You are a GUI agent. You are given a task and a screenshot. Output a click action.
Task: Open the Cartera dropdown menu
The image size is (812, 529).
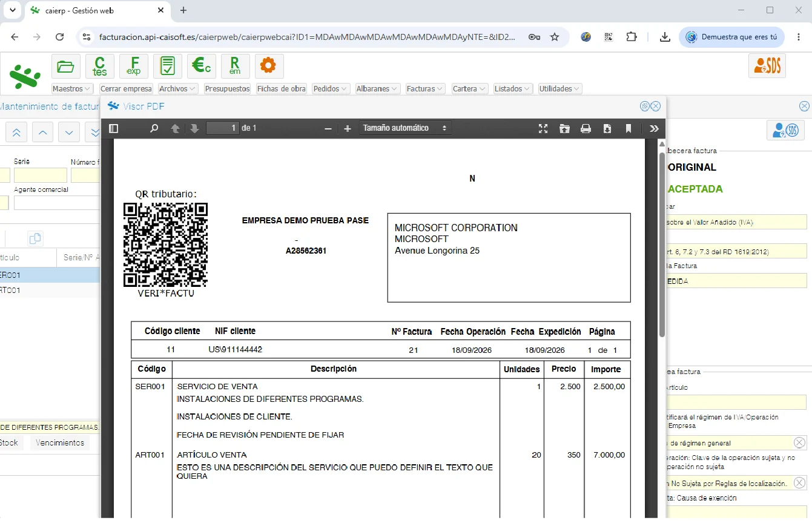tap(469, 88)
